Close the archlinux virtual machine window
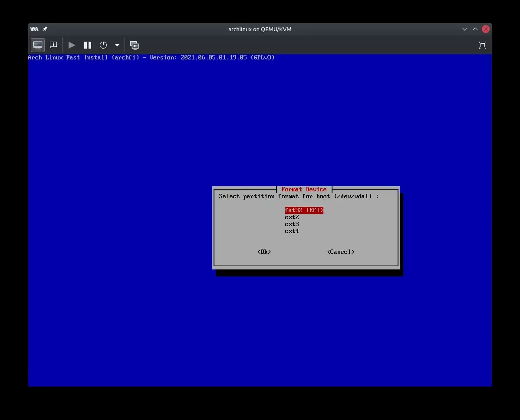Screen dimensions: 520x420 486,29
